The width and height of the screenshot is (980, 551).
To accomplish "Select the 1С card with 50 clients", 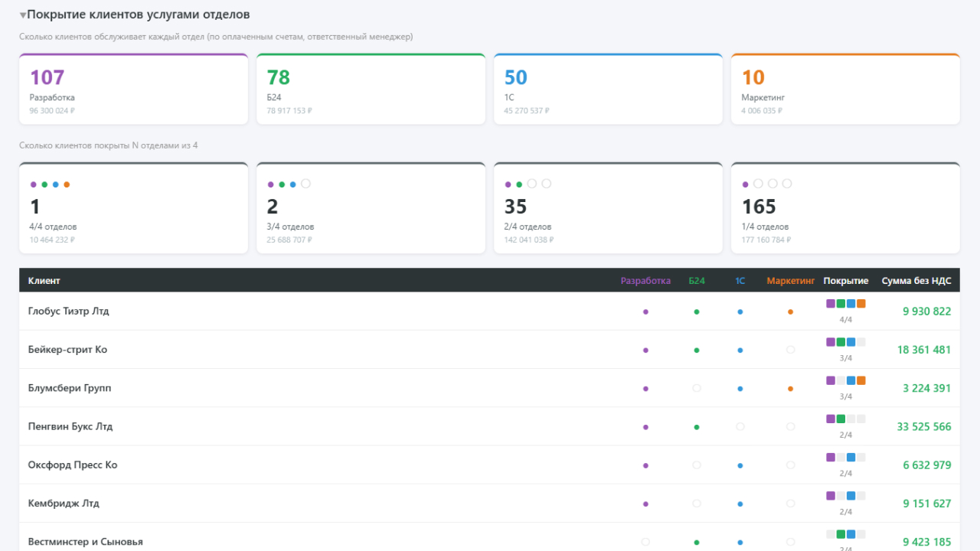I will 608,89.
